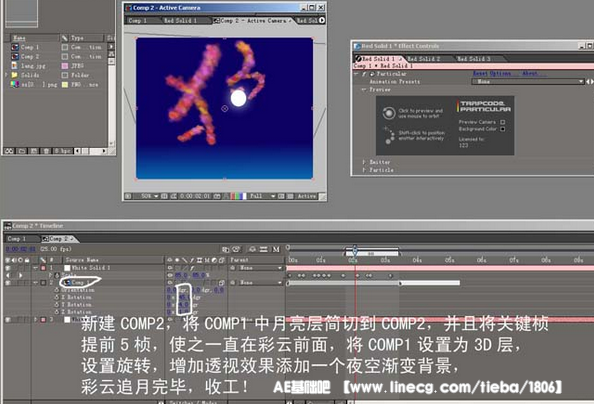Click the anchor point crosshair in the viewer
This screenshot has height=404, width=594.
225,109
